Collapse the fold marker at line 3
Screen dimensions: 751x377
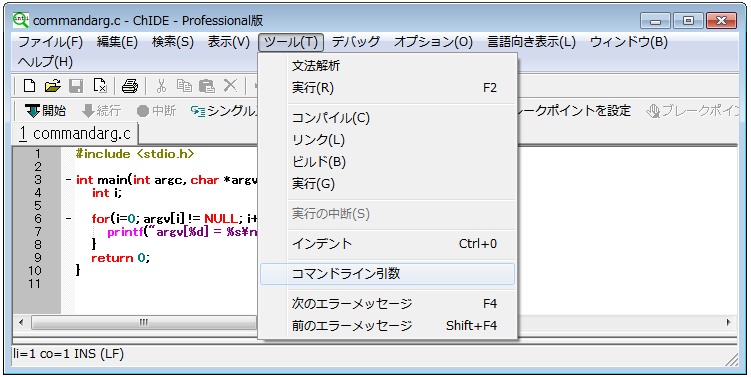click(x=68, y=180)
